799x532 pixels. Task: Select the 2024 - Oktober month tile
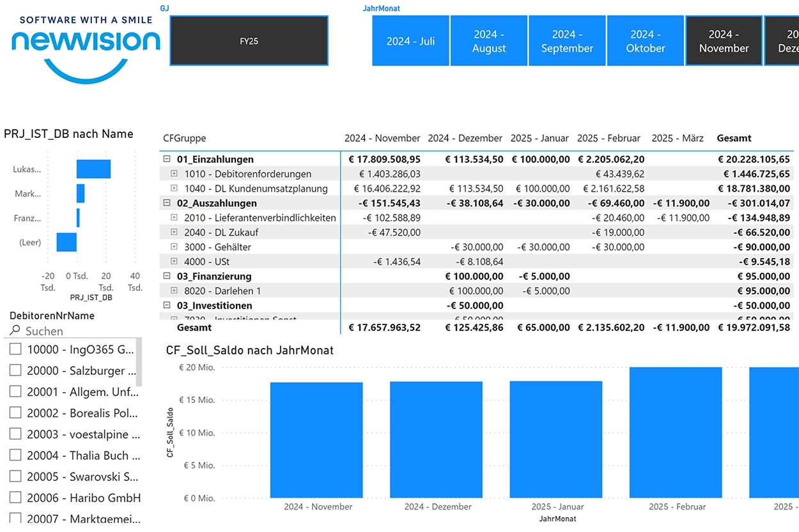(x=646, y=41)
